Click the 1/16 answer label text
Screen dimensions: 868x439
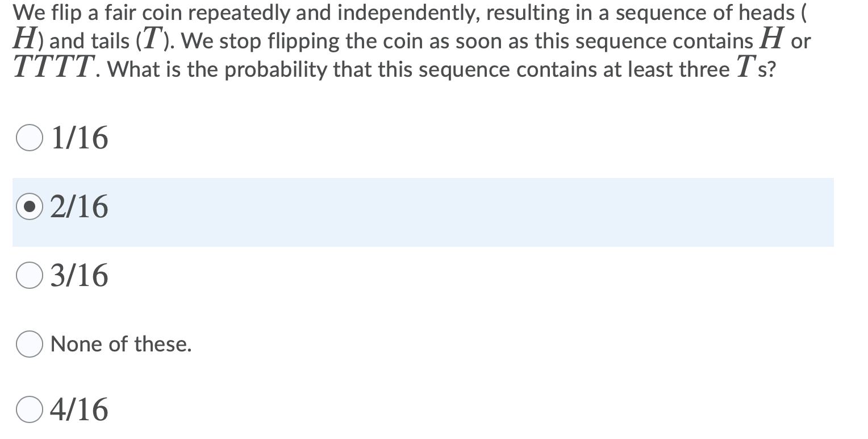(78, 138)
